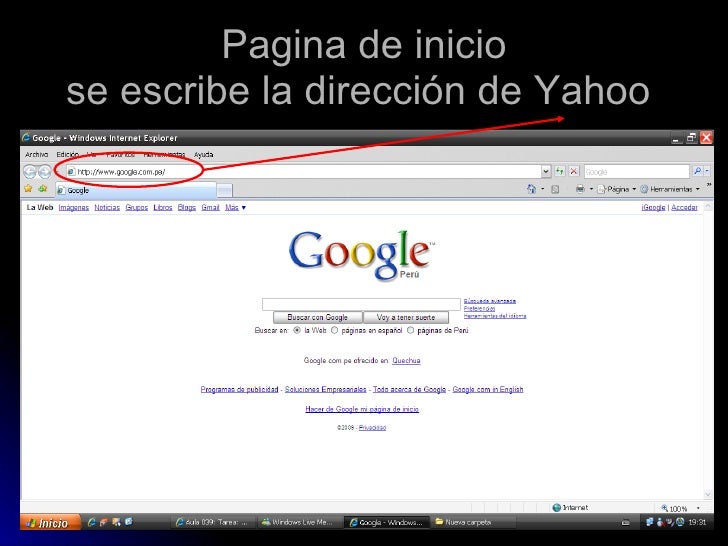Print the page with the printer icon
This screenshot has width=728, height=546.
[x=580, y=189]
